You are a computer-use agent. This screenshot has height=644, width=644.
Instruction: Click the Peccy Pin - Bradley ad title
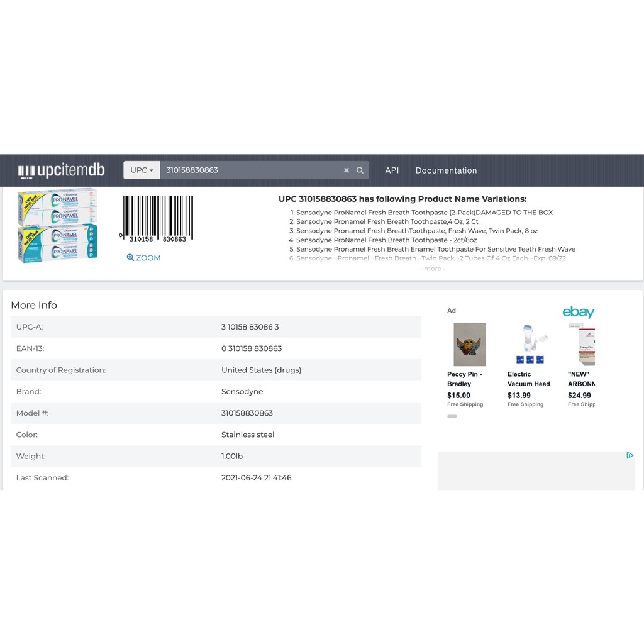pos(464,379)
